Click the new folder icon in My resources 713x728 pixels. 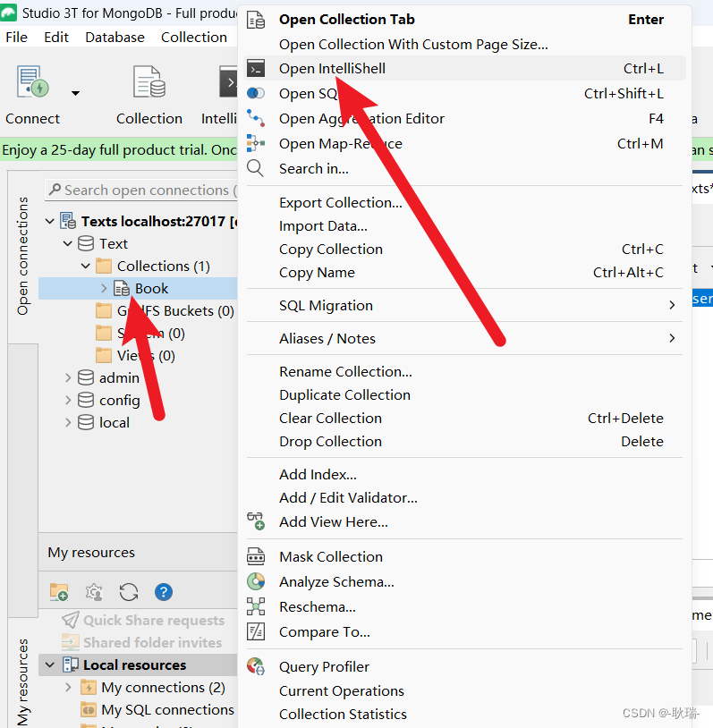(x=59, y=592)
